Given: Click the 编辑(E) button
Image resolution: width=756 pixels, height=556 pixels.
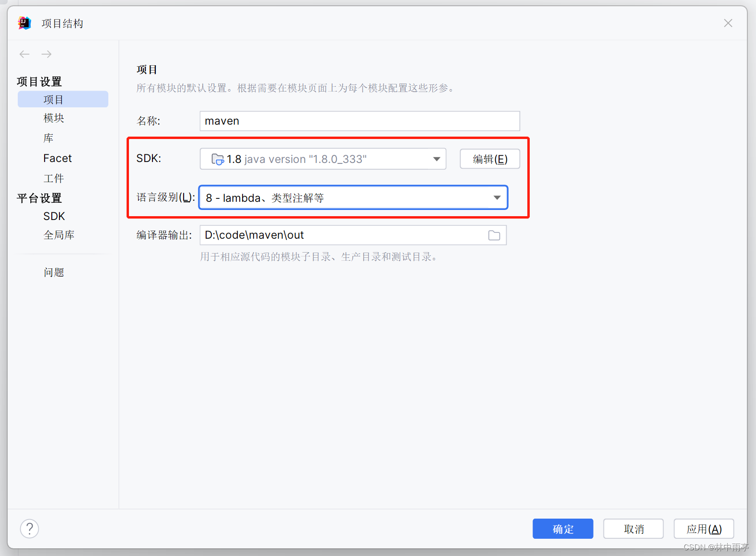Looking at the screenshot, I should point(490,159).
